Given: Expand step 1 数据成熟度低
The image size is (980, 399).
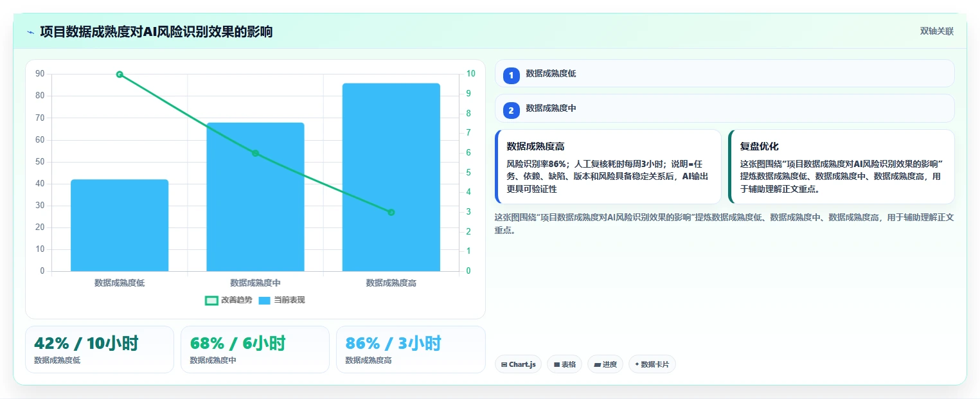Looking at the screenshot, I should point(724,73).
